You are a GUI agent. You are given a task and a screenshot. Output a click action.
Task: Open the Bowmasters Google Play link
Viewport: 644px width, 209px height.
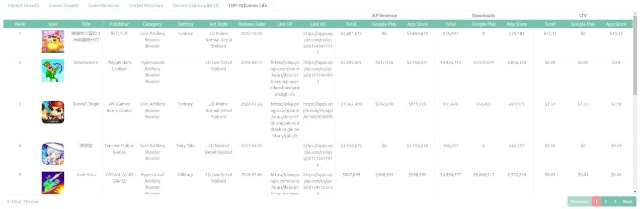285,78
